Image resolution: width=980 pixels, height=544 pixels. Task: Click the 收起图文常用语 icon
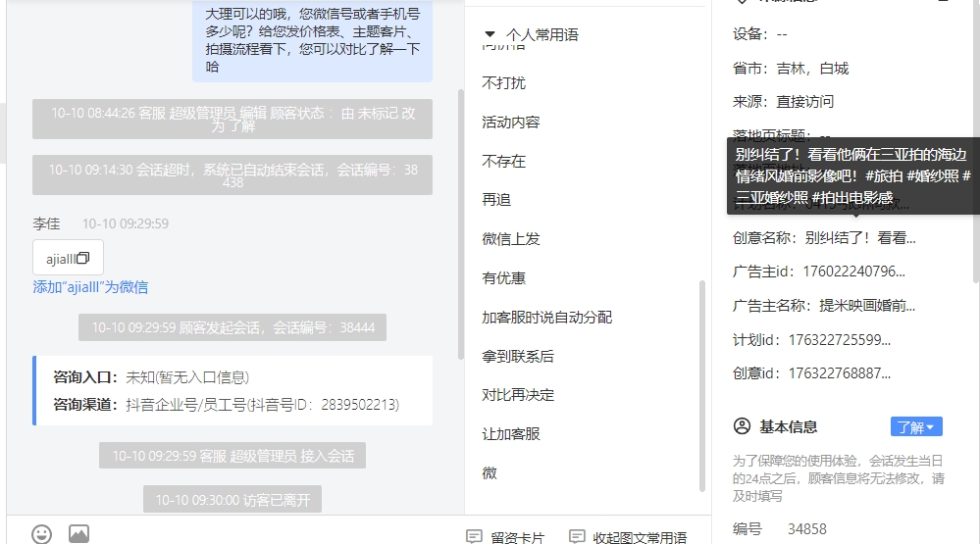(x=577, y=536)
